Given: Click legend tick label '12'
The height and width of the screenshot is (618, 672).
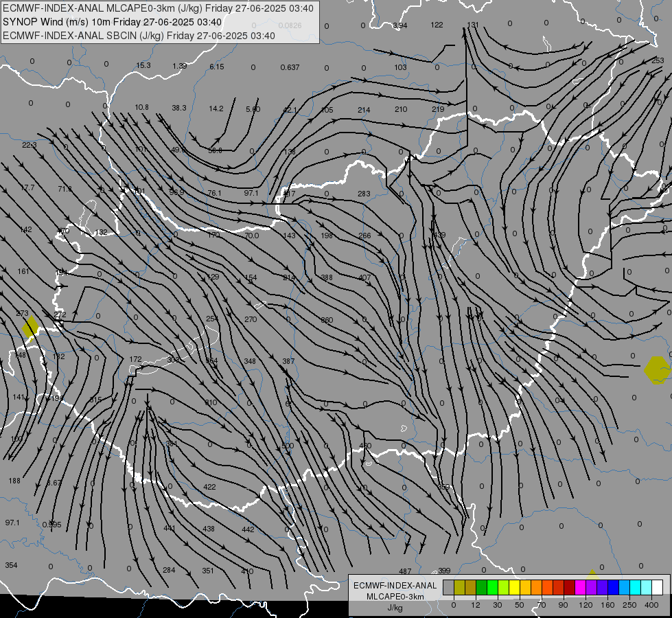Looking at the screenshot, I should (475, 605).
